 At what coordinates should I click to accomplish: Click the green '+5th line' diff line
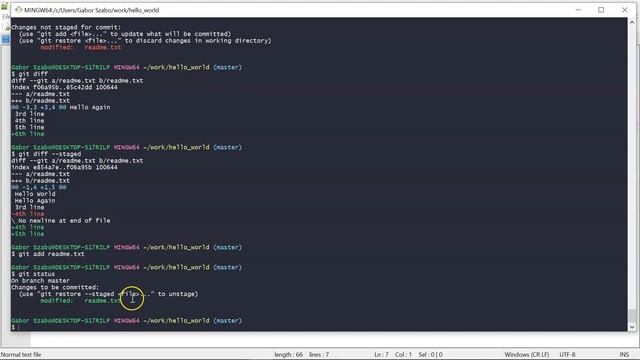click(x=28, y=234)
